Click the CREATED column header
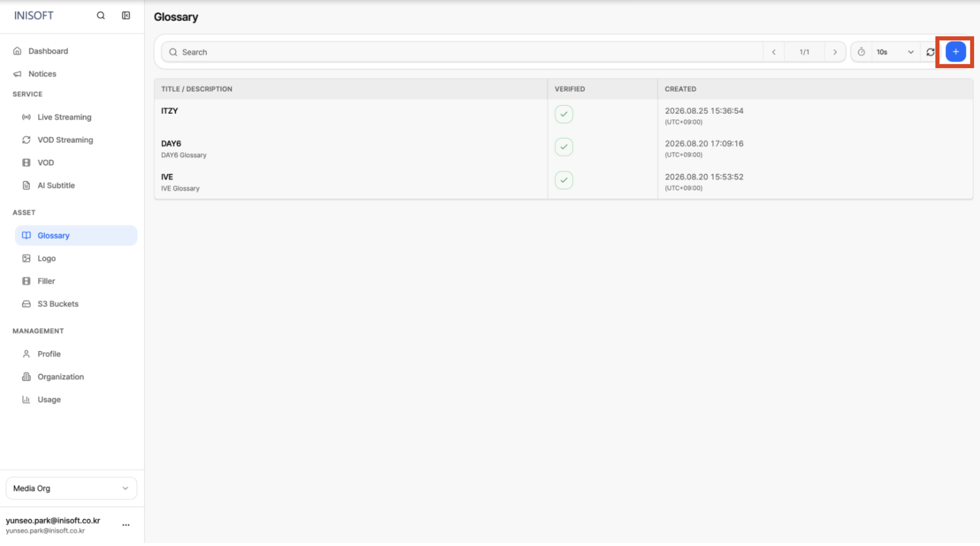Viewport: 980px width, 546px height. click(x=680, y=89)
